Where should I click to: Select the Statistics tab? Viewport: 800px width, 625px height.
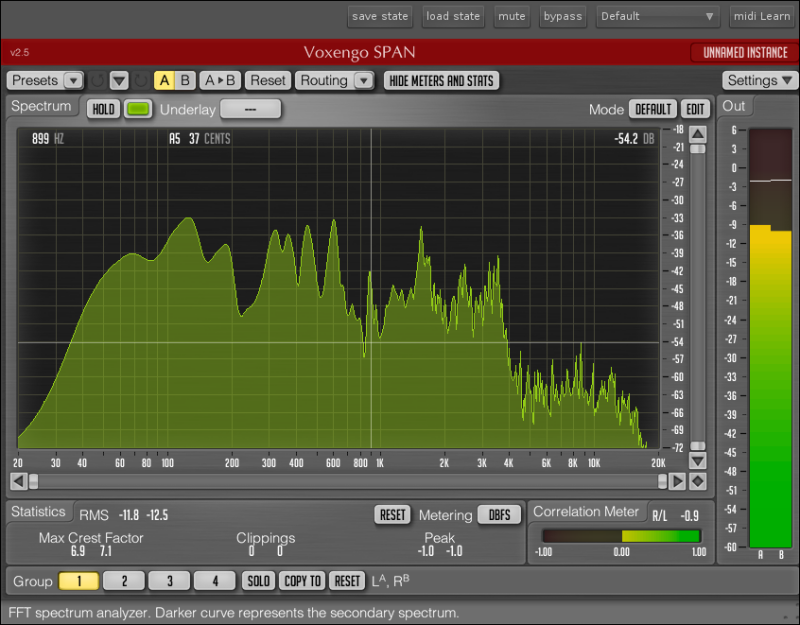point(38,512)
